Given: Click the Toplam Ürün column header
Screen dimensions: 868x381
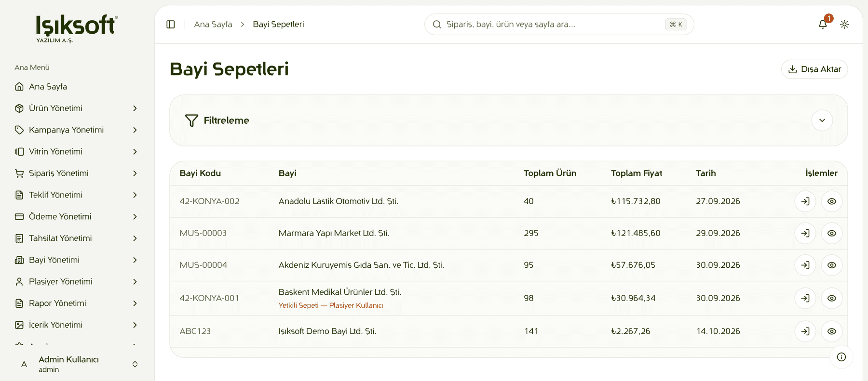Looking at the screenshot, I should click(x=550, y=173).
